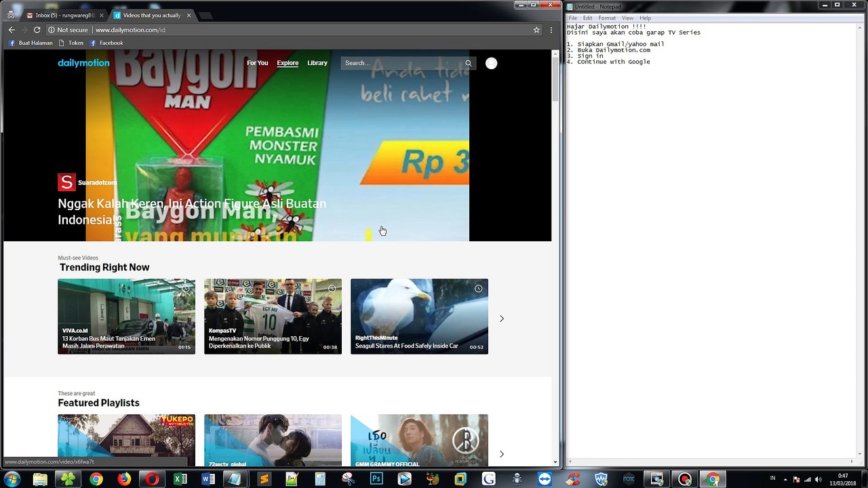Open Dailymotion Library section

[x=317, y=63]
